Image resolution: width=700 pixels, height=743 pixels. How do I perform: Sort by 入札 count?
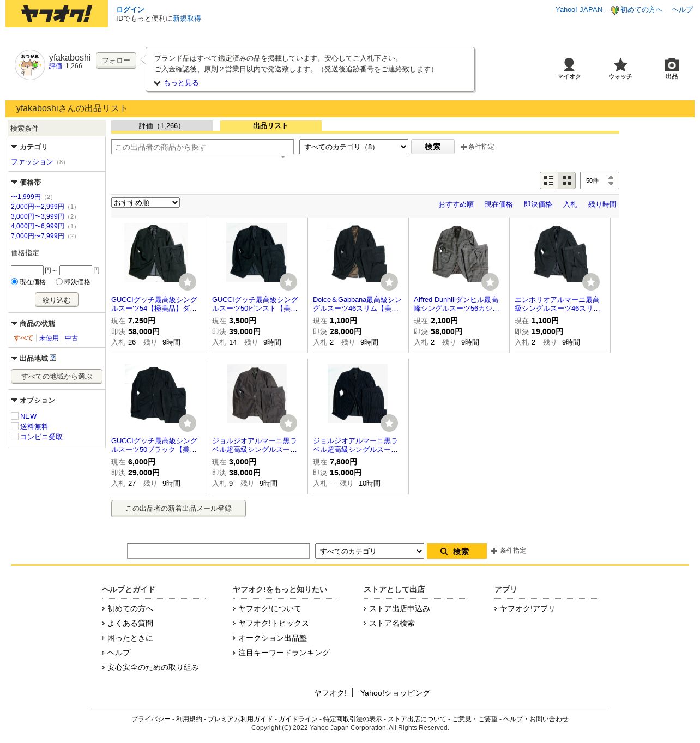(x=570, y=204)
